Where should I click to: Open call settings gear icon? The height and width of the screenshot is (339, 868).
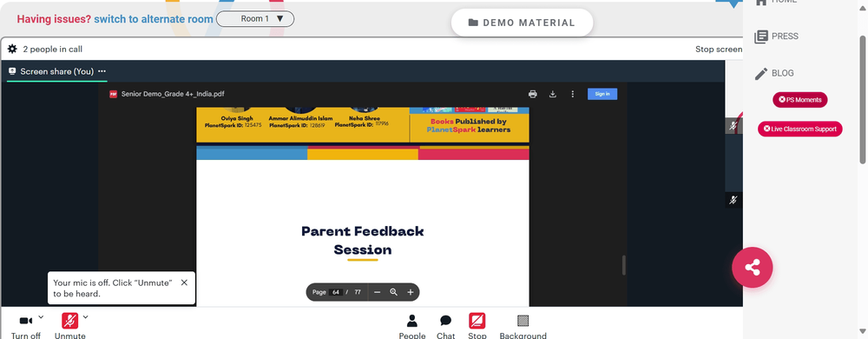click(12, 49)
